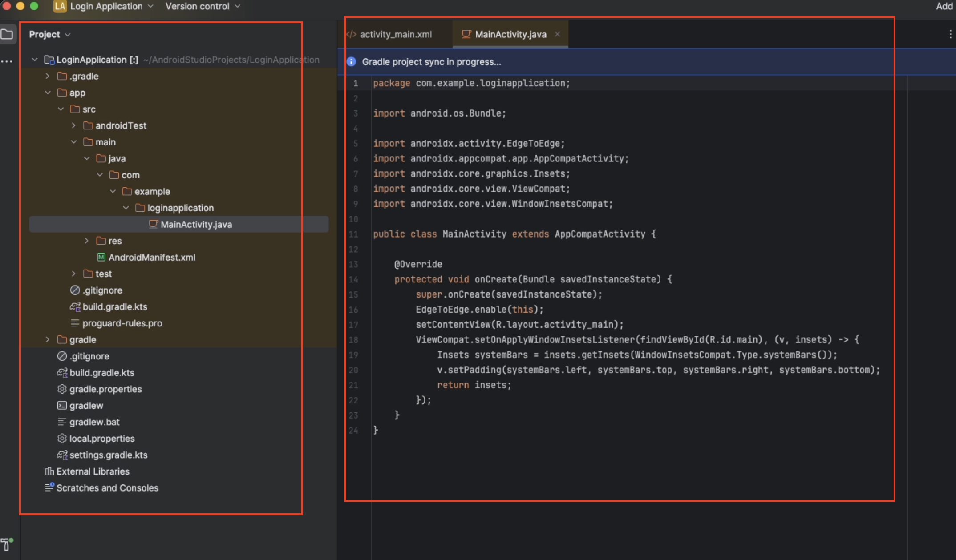Click the gradlew shell script icon
Viewport: 956px width, 560px height.
pos(62,405)
